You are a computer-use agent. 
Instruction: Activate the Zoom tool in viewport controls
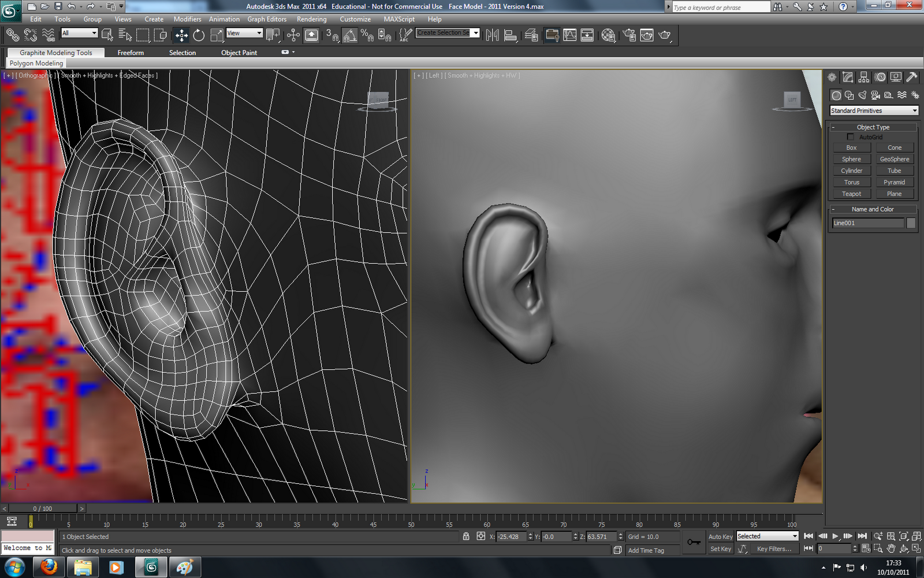(x=878, y=536)
